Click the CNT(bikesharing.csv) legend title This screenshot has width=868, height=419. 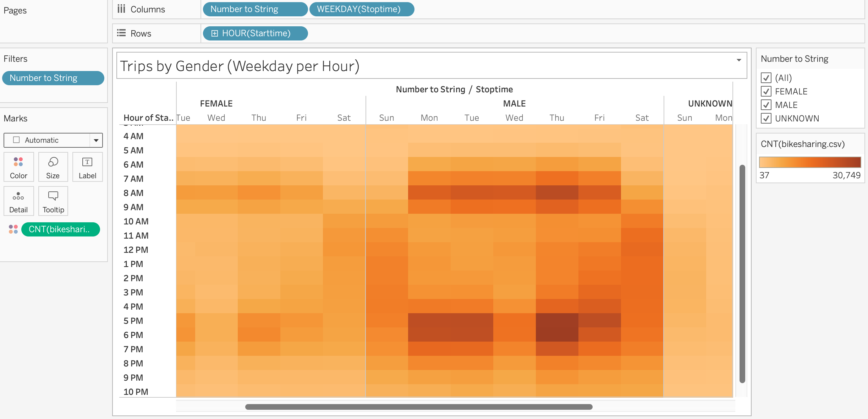point(803,144)
